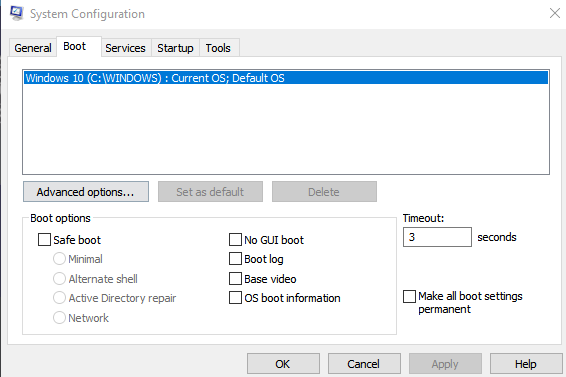Switch to the General tab
Screen dimensions: 566x377
pos(33,48)
